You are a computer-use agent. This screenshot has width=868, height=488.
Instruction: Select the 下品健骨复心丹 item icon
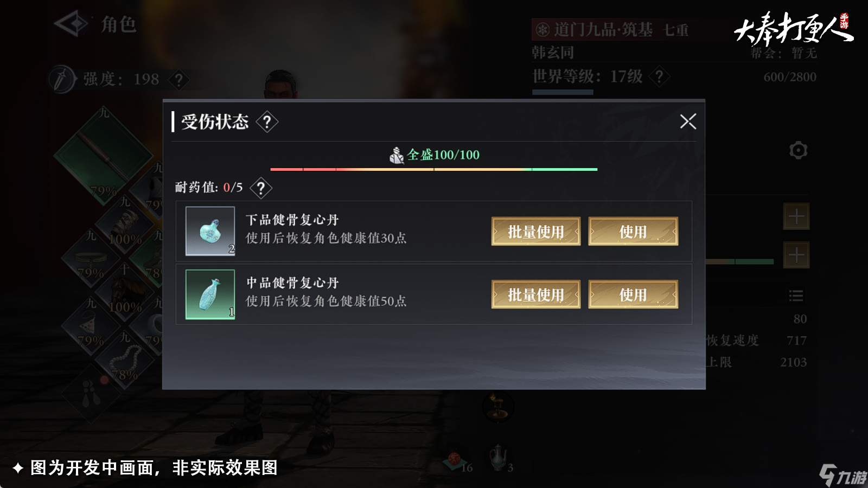[210, 231]
